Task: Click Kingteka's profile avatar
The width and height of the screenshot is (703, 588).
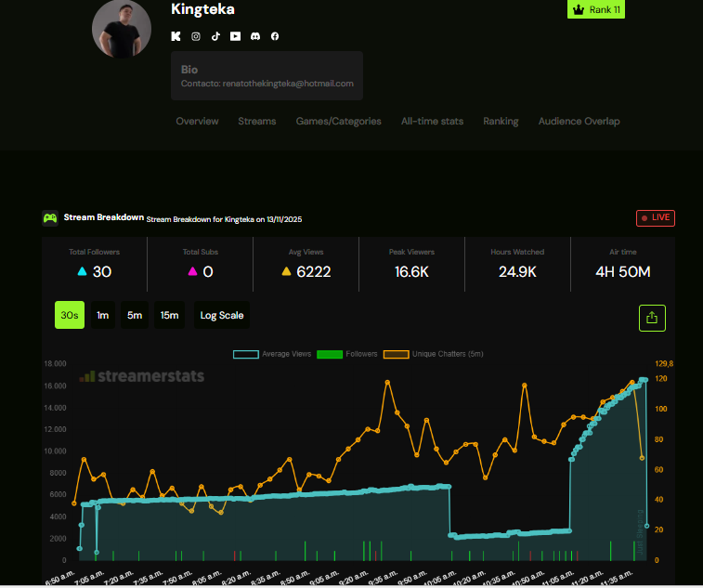Action: (x=122, y=29)
